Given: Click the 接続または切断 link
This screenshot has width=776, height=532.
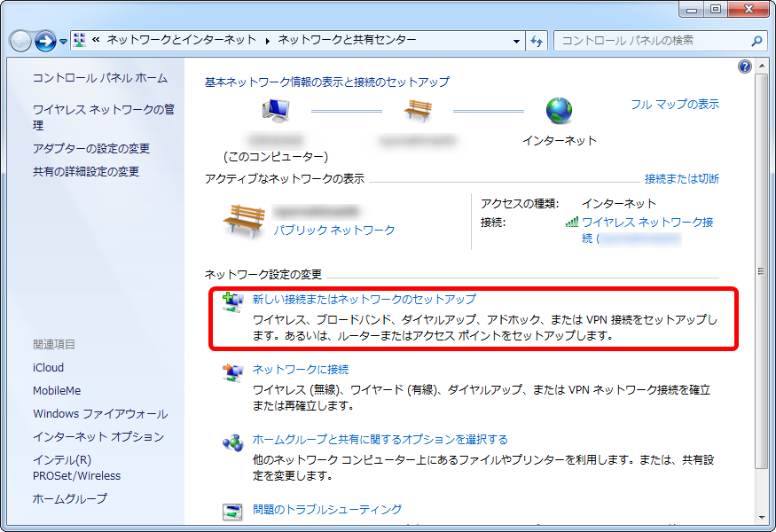Looking at the screenshot, I should point(681,178).
